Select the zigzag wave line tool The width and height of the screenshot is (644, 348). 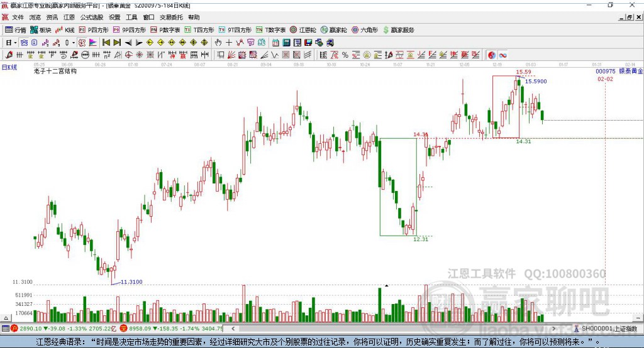[274, 55]
